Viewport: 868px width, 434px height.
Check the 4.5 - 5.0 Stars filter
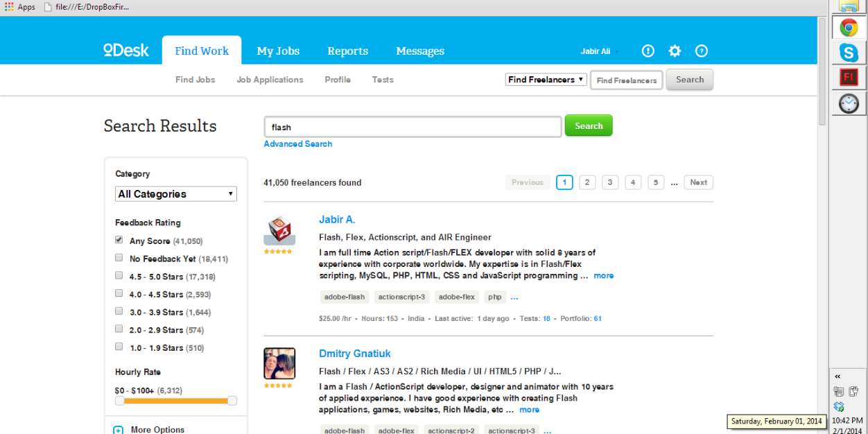(119, 276)
